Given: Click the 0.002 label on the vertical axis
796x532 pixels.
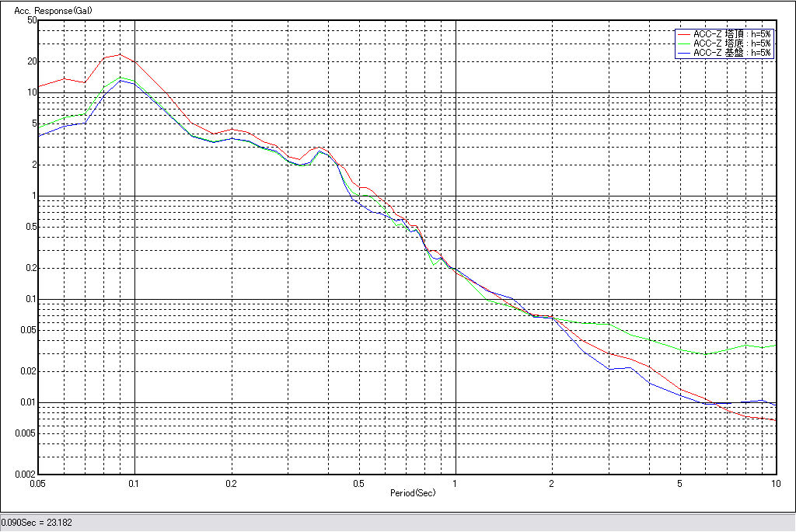Looking at the screenshot, I should tap(26, 474).
